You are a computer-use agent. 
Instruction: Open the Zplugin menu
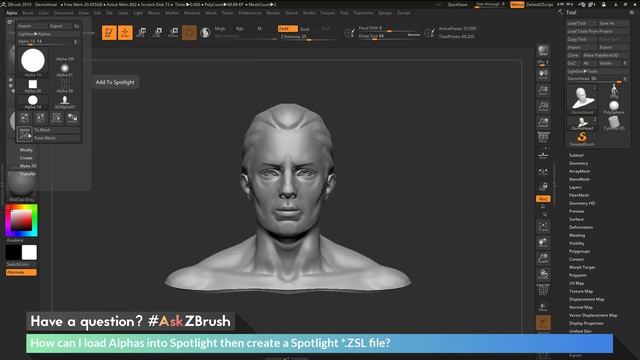coord(385,13)
